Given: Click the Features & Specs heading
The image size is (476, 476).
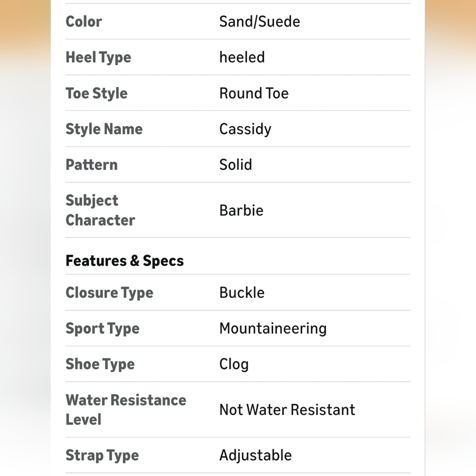Looking at the screenshot, I should pyautogui.click(x=125, y=261).
